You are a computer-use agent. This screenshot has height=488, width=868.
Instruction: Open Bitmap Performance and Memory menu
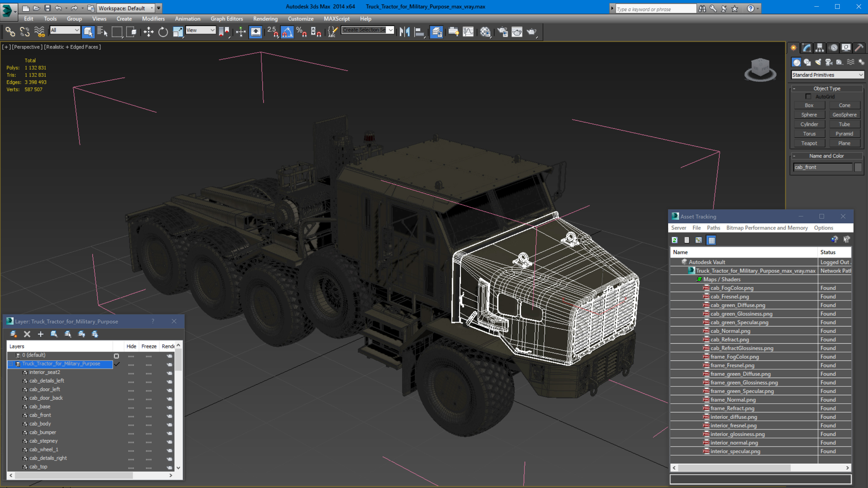[767, 228]
